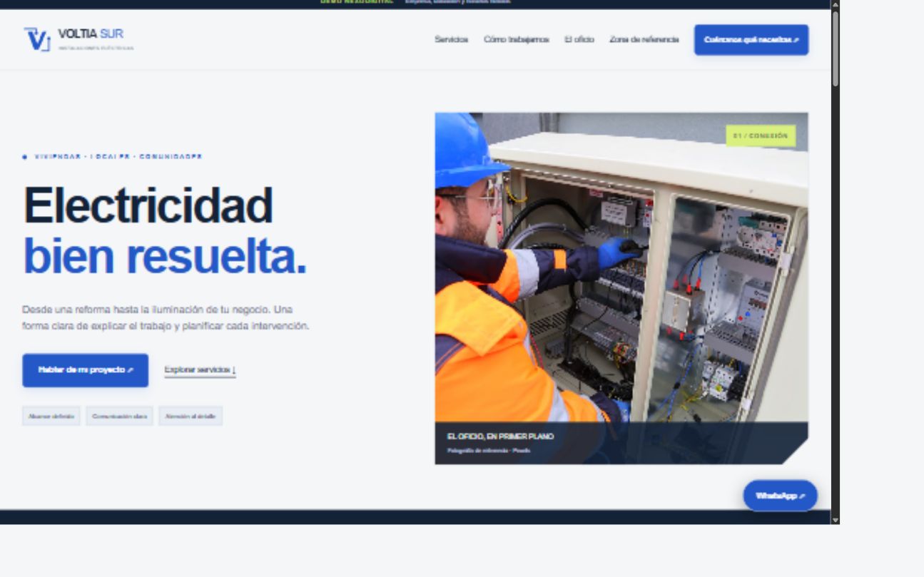The image size is (924, 577).
Task: Open the El oficio nav link
Action: [579, 39]
